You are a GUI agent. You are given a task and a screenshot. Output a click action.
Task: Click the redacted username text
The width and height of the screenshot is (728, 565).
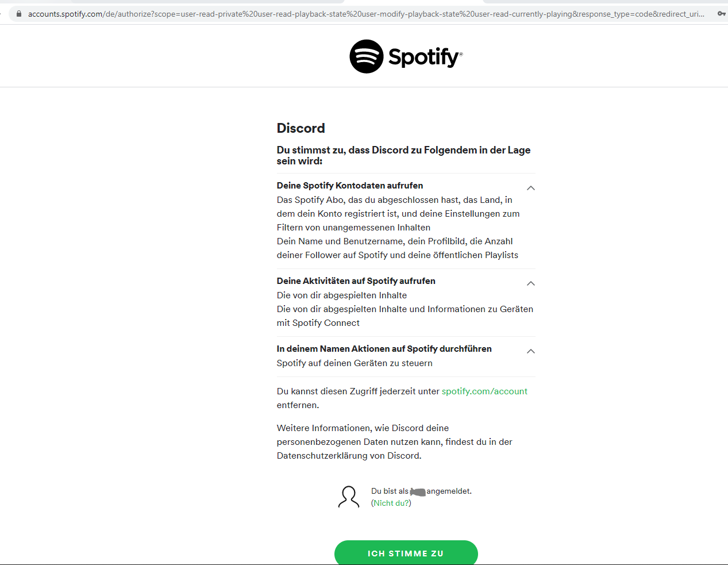(418, 492)
